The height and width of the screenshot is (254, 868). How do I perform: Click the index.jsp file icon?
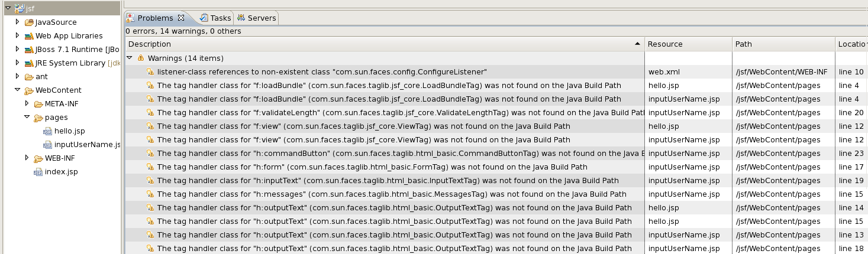[x=38, y=172]
